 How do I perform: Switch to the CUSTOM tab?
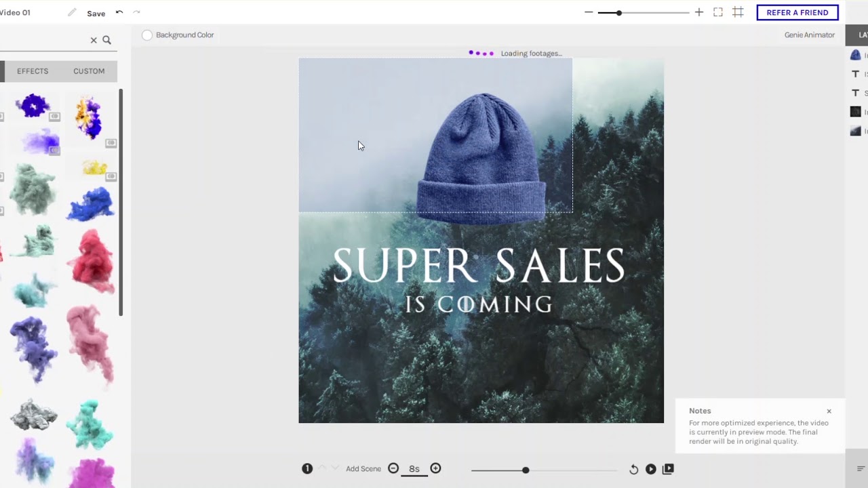click(89, 71)
